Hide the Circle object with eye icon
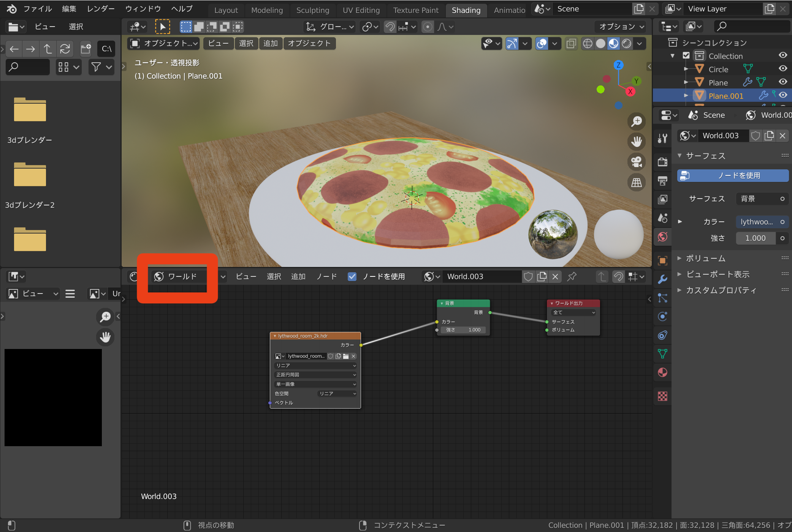Viewport: 792px width, 532px height. [782, 69]
